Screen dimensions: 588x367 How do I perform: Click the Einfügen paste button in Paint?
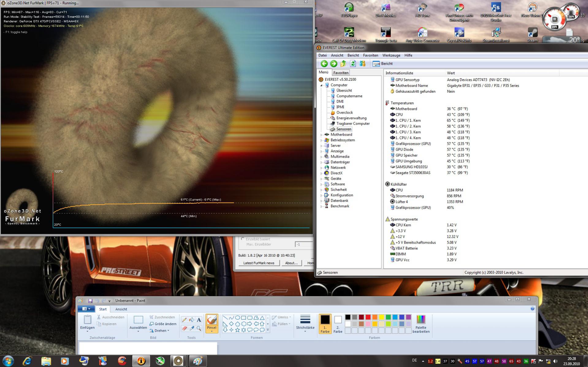point(87,324)
